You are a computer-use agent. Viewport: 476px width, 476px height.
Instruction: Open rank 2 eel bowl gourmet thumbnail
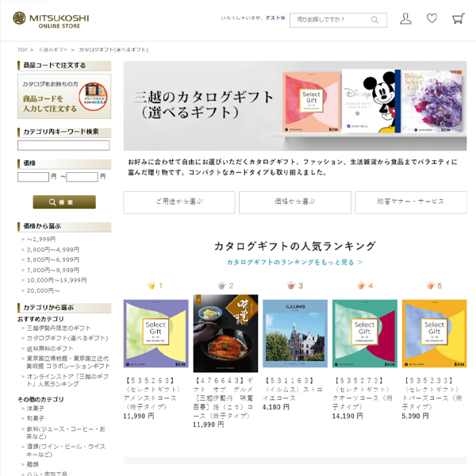[225, 333]
